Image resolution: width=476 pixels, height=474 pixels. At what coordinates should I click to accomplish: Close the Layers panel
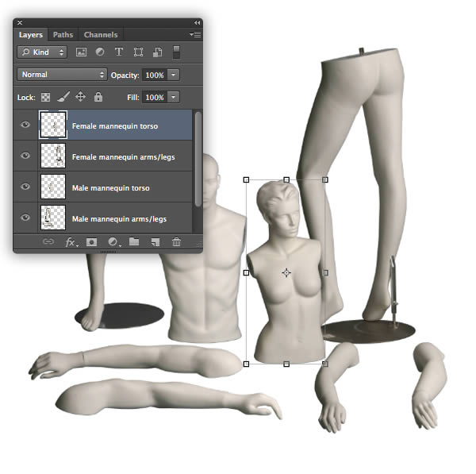[20, 23]
